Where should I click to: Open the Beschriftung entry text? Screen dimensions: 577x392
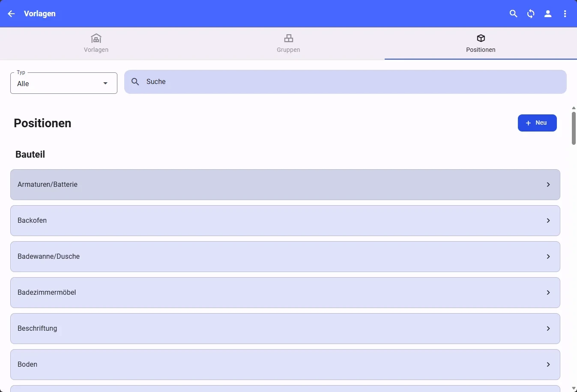[37, 329]
